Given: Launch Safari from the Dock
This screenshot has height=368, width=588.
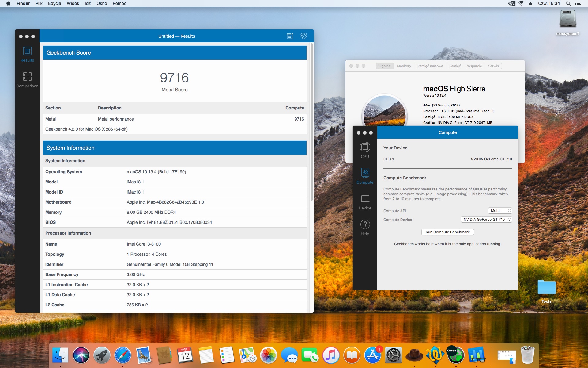Looking at the screenshot, I should tap(123, 355).
